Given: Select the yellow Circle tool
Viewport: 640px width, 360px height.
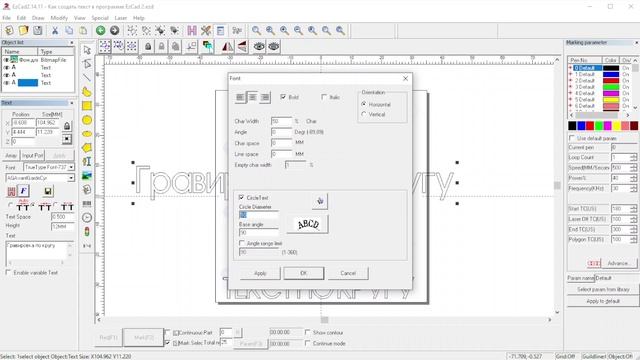Looking at the screenshot, I should (87, 120).
